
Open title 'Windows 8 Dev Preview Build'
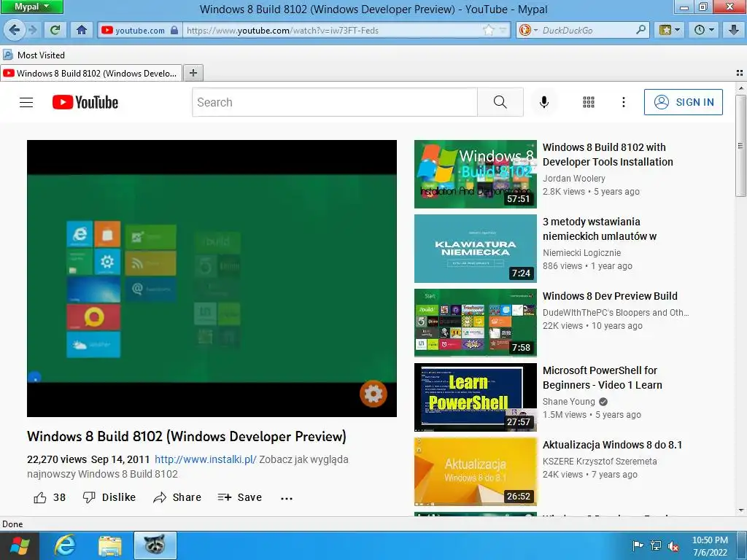coord(610,296)
